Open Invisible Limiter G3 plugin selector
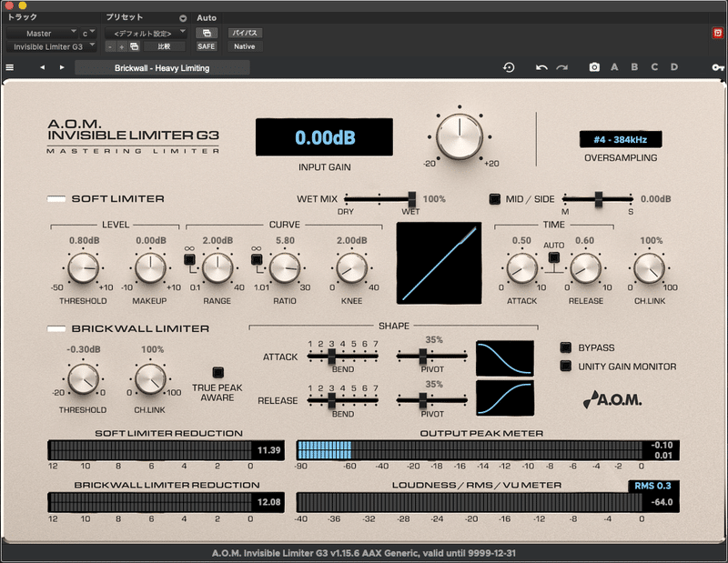 tap(52, 47)
